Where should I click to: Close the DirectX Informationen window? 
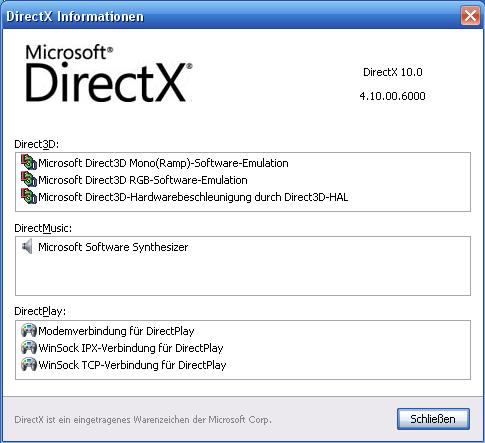click(x=470, y=15)
